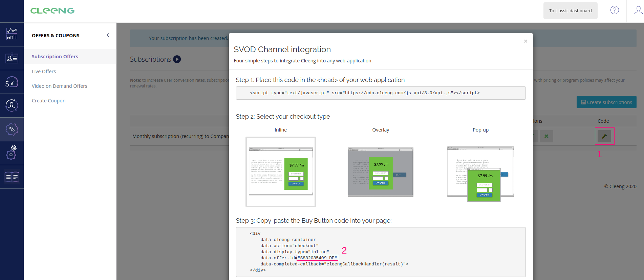
Task: Select the Inline checkout type thumbnail
Action: pos(281,172)
